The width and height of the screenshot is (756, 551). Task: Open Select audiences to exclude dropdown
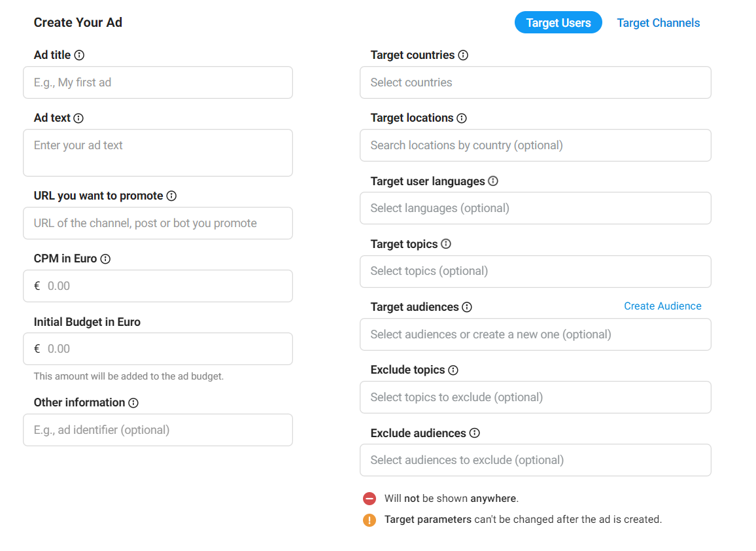click(535, 460)
